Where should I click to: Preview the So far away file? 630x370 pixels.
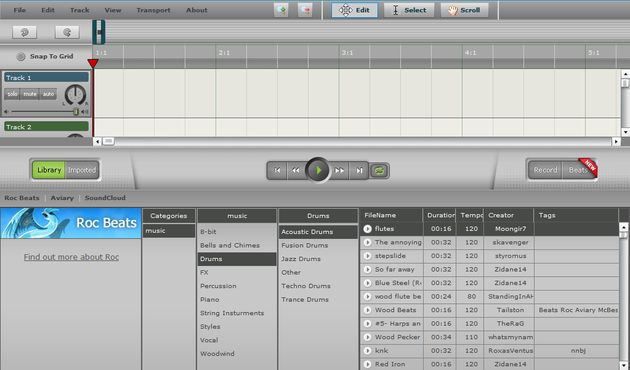pyautogui.click(x=367, y=270)
